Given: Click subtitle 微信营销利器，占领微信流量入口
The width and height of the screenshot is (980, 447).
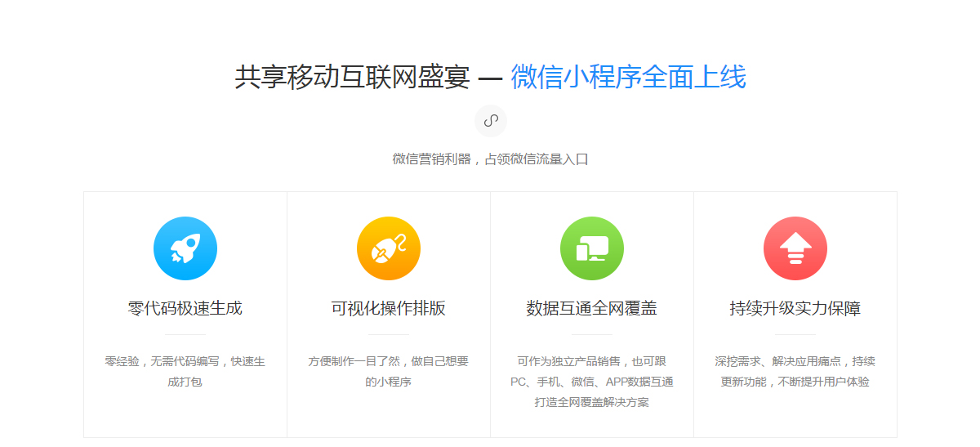Looking at the screenshot, I should click(x=490, y=159).
